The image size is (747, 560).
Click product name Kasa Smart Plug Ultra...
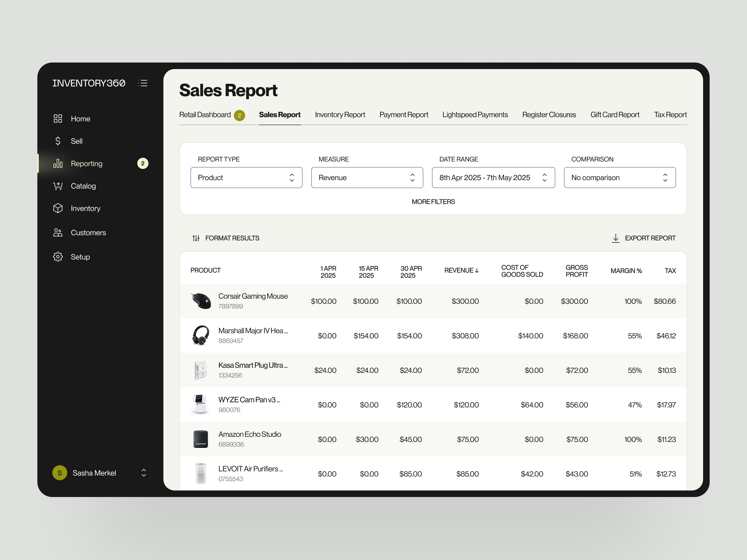(253, 365)
